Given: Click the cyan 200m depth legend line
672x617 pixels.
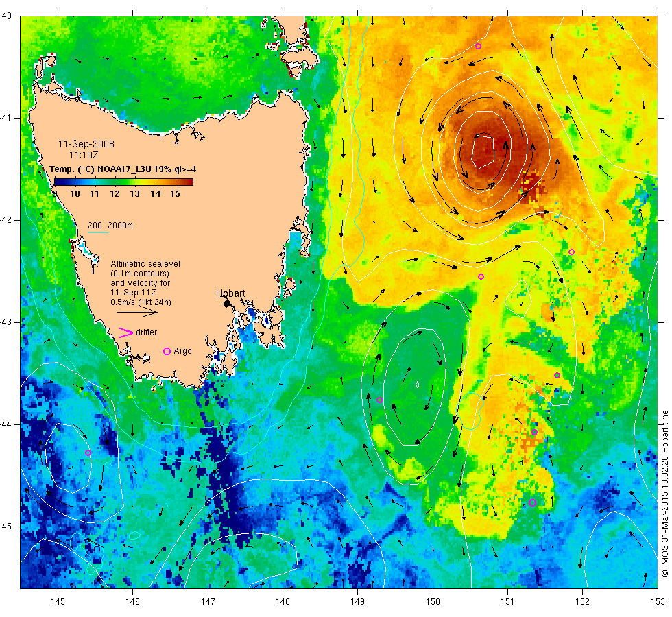Looking at the screenshot, I should (97, 232).
